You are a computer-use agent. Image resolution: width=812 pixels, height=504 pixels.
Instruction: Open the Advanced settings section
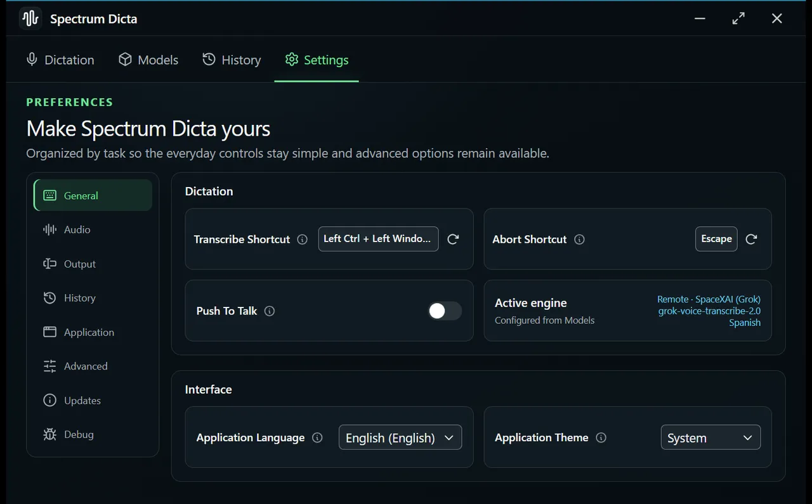(93, 366)
